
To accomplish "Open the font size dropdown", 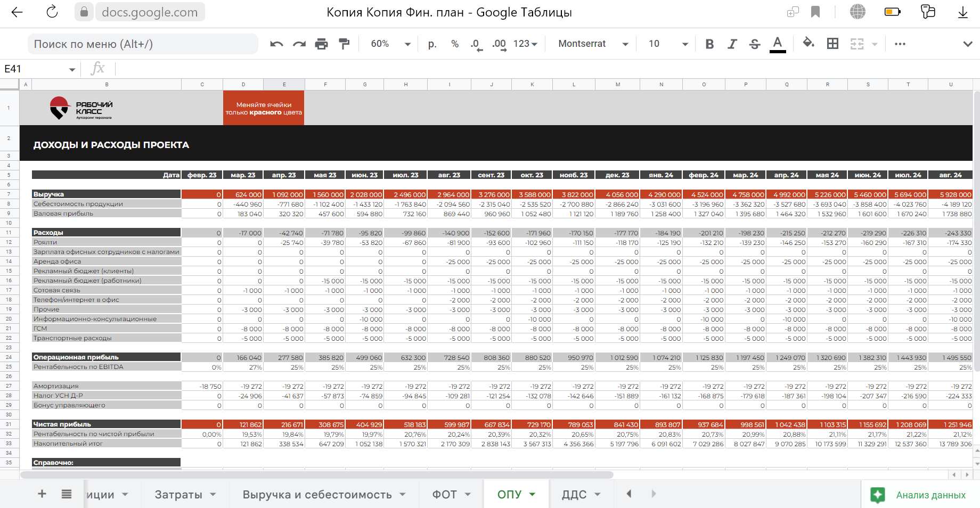I will (668, 44).
